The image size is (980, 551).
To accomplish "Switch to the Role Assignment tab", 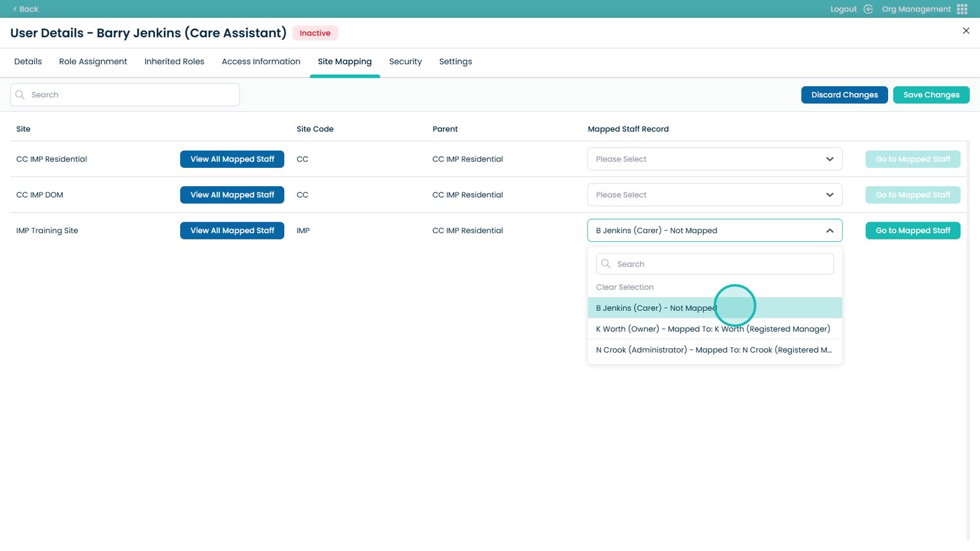I will click(x=93, y=62).
